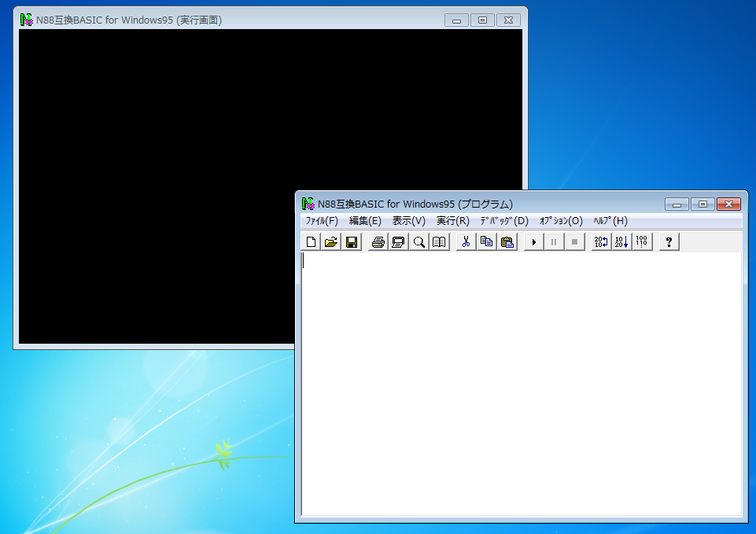Click the 10/20 renumber lines icon
The height and width of the screenshot is (534, 756).
(x=621, y=242)
